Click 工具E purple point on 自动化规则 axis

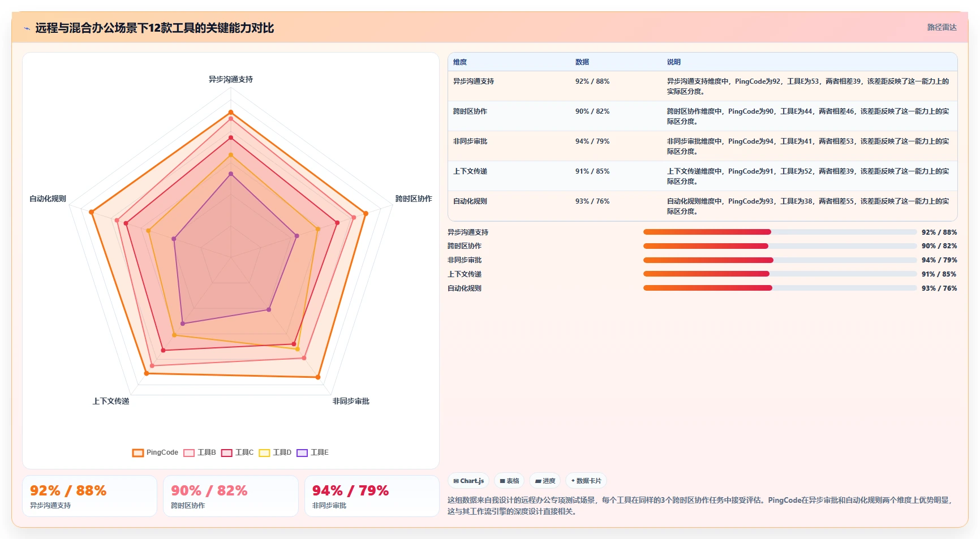pos(174,239)
